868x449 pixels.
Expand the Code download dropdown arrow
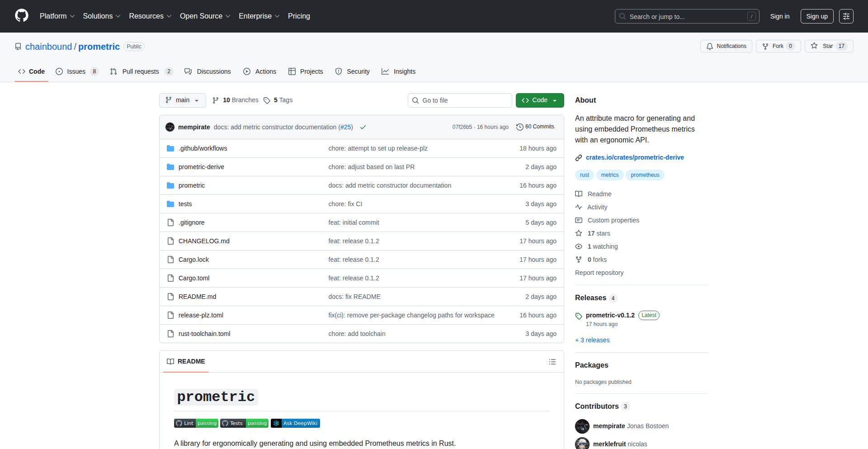click(555, 100)
